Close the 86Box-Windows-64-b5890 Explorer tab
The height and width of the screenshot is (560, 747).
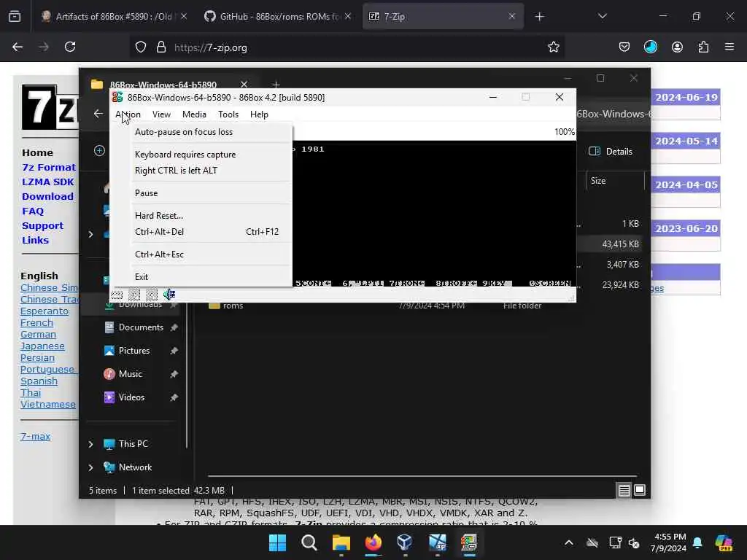[x=244, y=85]
